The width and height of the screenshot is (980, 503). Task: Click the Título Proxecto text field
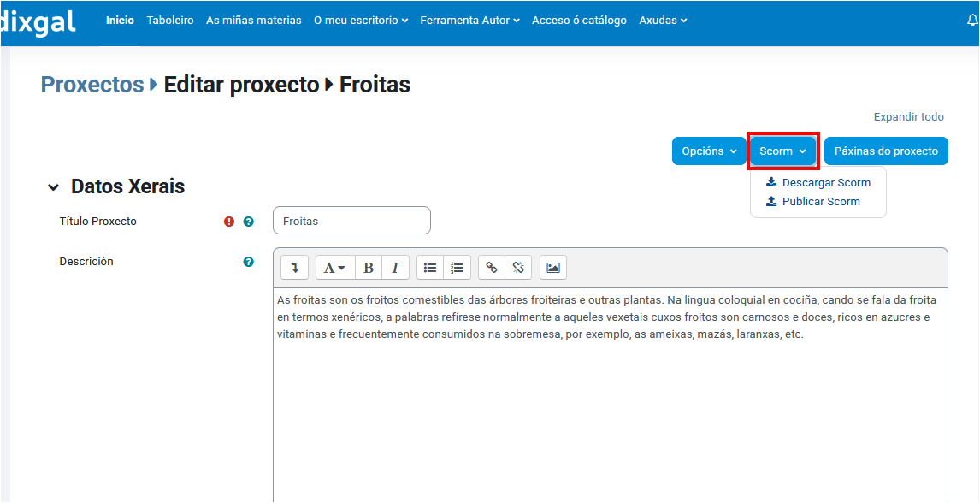pos(351,221)
